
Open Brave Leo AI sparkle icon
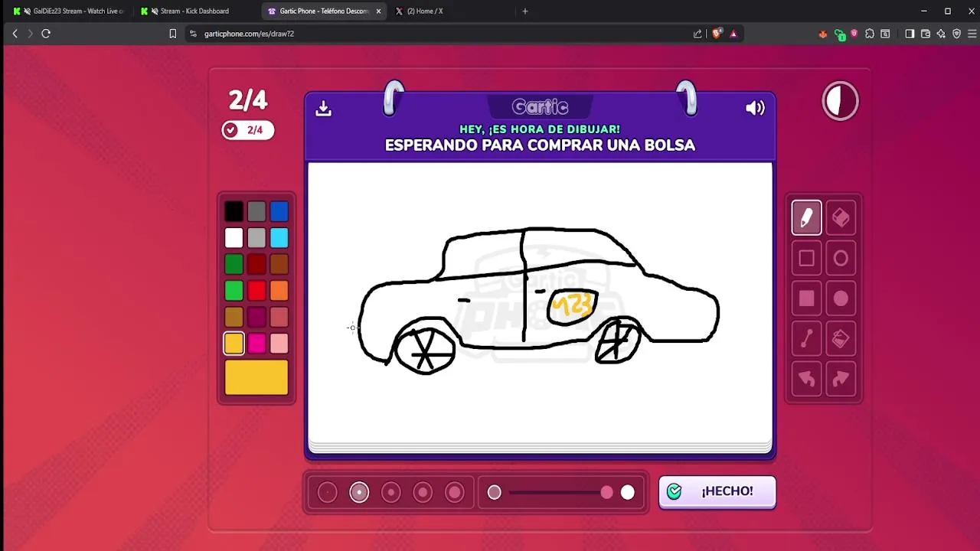[x=941, y=34]
